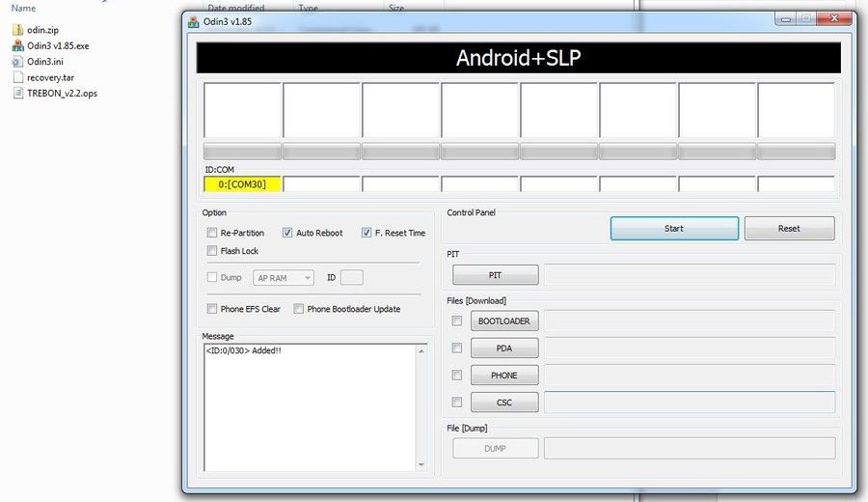This screenshot has width=868, height=502.
Task: Click the BOOTLOADER file button
Action: pos(504,321)
